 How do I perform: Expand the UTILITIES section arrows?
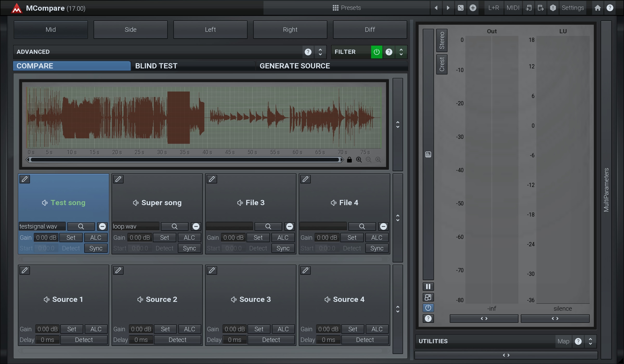point(590,341)
